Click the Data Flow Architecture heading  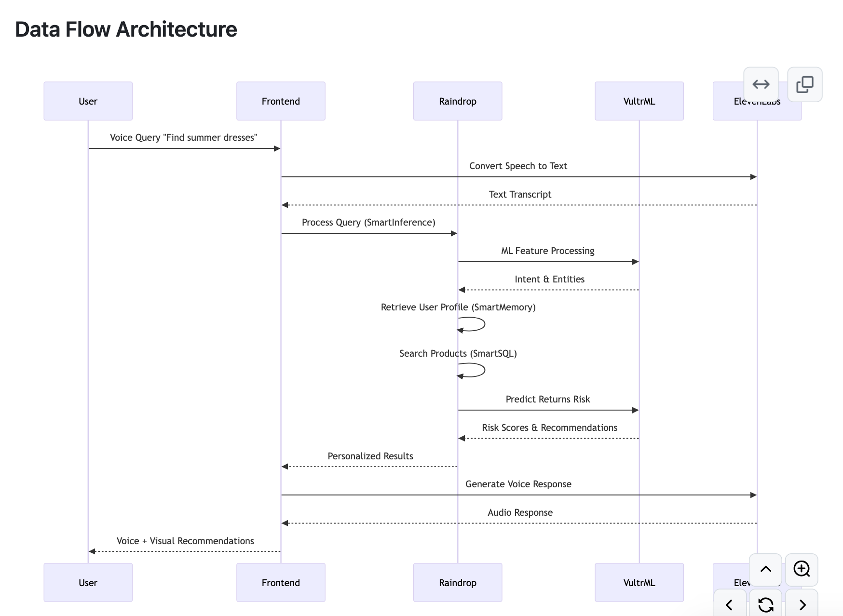click(x=126, y=29)
